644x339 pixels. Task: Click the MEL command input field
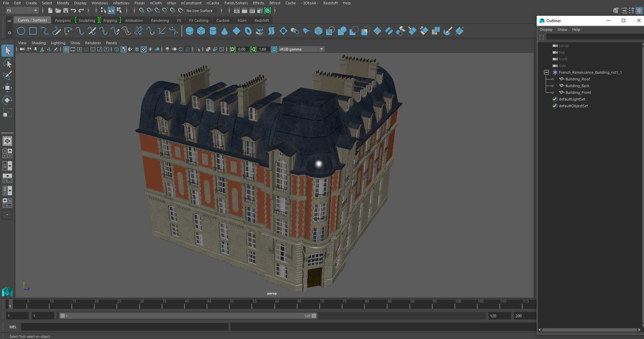point(125,327)
